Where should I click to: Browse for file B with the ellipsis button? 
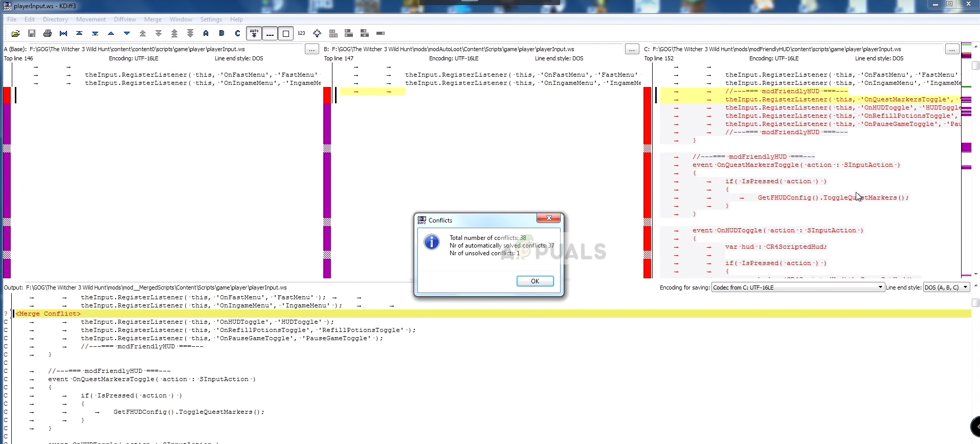pyautogui.click(x=632, y=49)
